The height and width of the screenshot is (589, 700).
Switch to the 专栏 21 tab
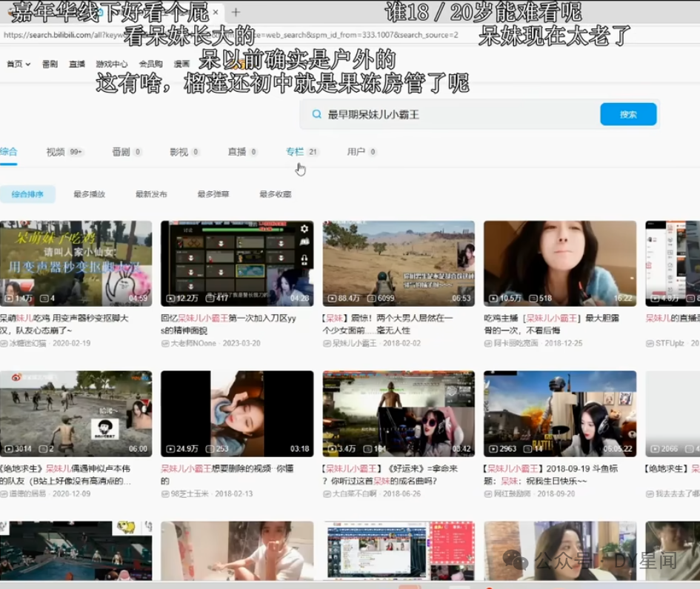click(301, 152)
